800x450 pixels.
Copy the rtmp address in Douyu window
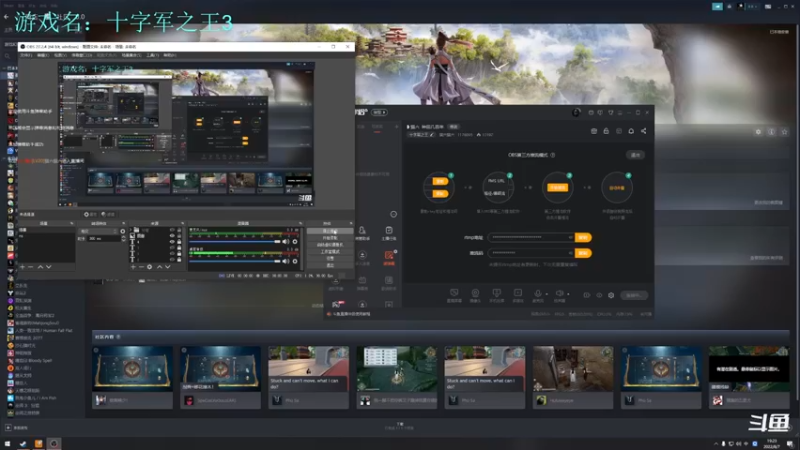click(583, 237)
